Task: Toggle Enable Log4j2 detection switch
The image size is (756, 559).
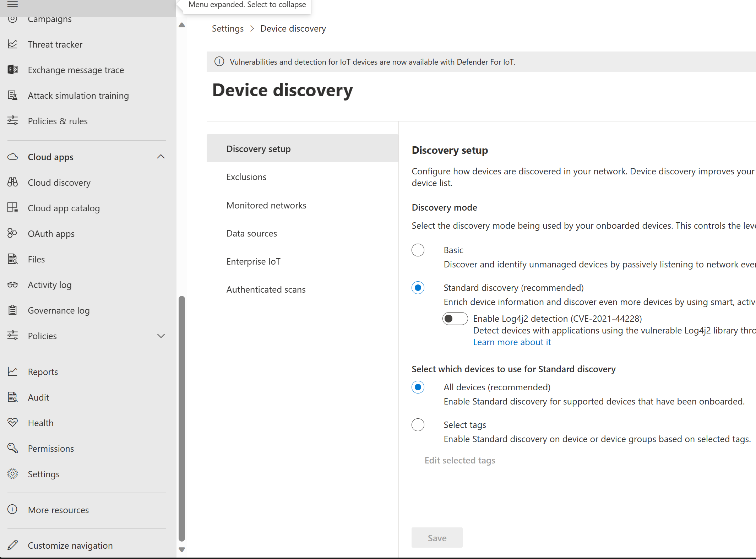Action: [x=456, y=318]
